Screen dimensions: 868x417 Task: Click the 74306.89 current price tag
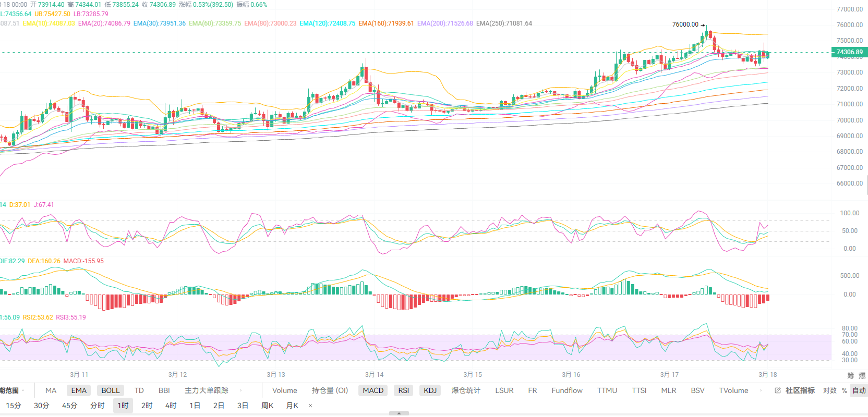pyautogui.click(x=849, y=52)
